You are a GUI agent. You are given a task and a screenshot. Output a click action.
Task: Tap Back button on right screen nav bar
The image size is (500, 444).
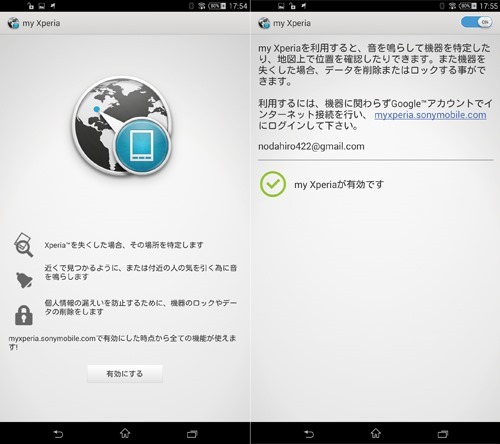point(309,434)
